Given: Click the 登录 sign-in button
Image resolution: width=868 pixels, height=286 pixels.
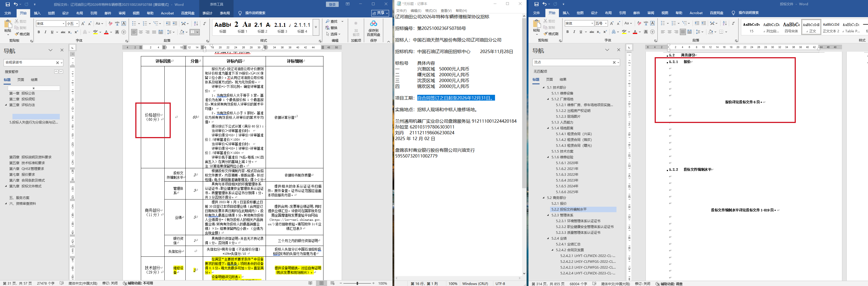Looking at the screenshot, I should tap(332, 4).
